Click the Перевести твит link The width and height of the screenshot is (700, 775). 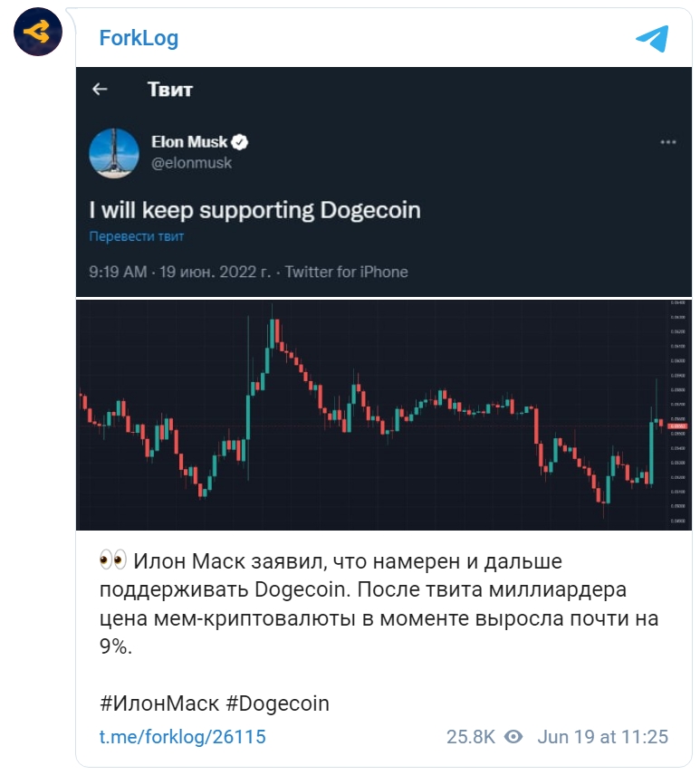137,236
